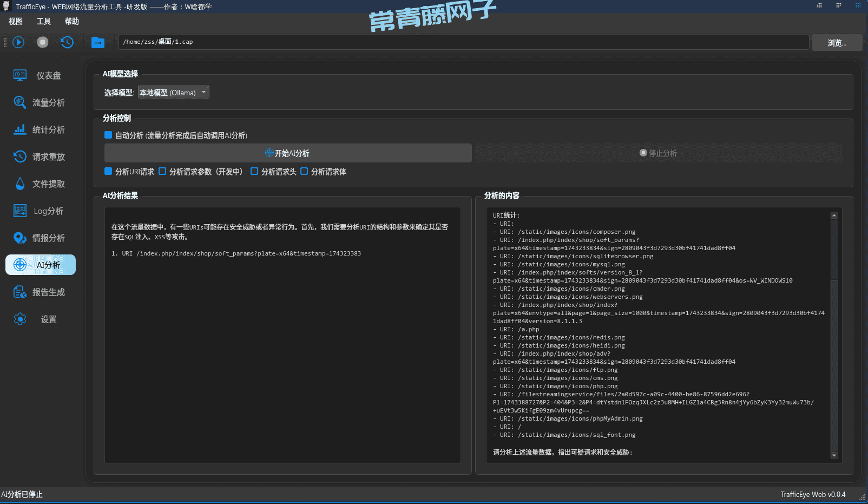This screenshot has width=868, height=504.
Task: Click the 开始AI分析 button
Action: (x=288, y=153)
